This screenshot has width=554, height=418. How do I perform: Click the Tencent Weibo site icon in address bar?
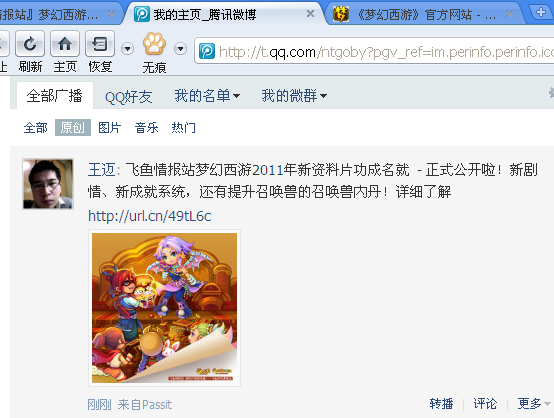tap(207, 52)
